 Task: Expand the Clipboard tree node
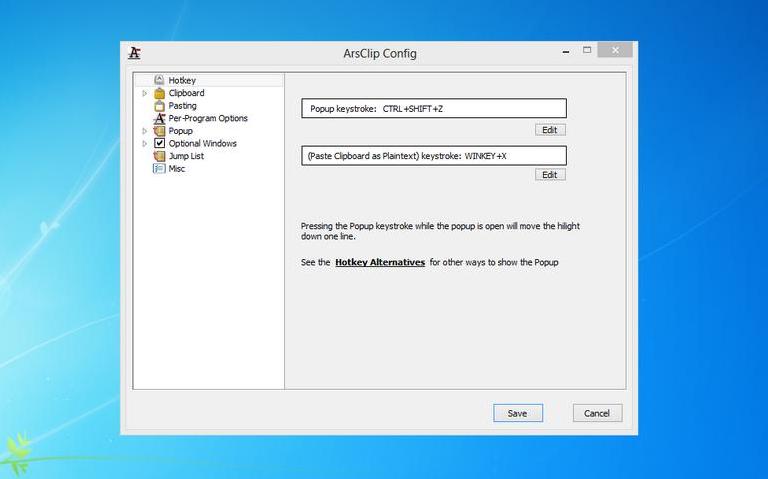pyautogui.click(x=144, y=93)
